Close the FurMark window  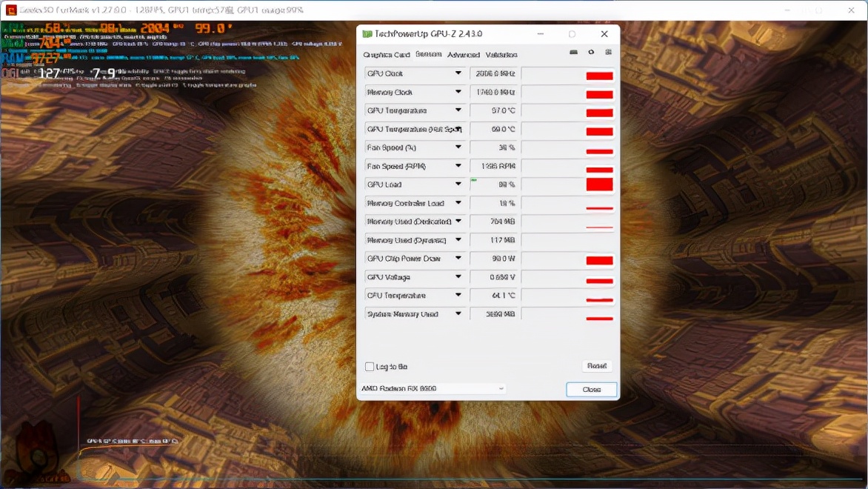[x=851, y=10]
